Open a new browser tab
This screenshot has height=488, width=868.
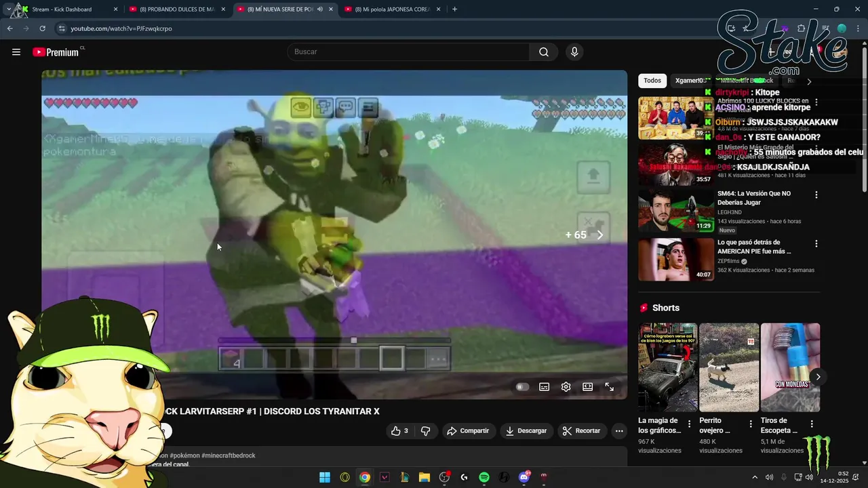[x=454, y=9]
